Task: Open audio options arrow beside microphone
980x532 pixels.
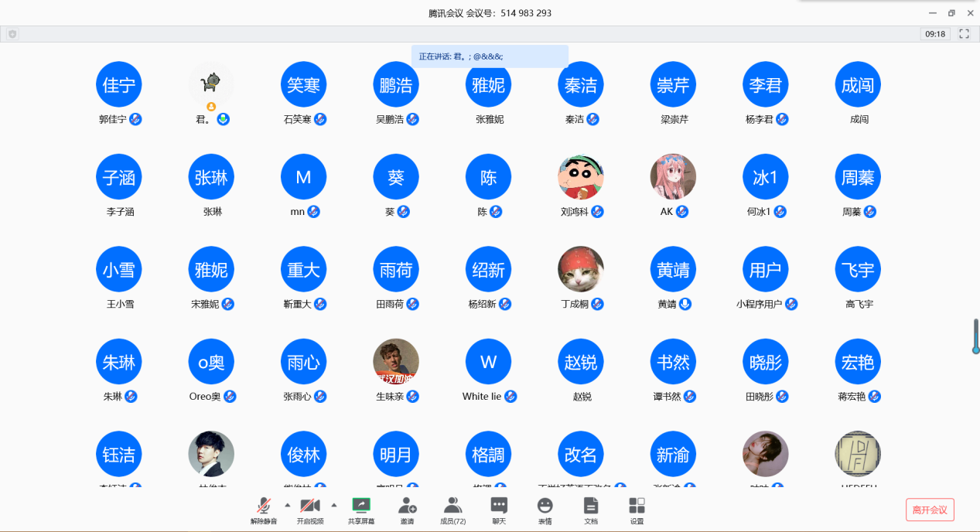Action: [288, 505]
